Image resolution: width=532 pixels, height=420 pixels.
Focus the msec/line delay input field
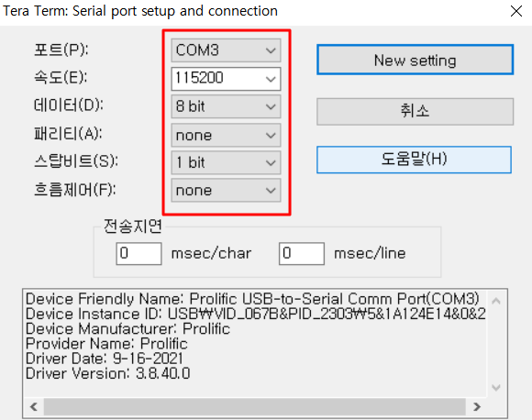(301, 253)
